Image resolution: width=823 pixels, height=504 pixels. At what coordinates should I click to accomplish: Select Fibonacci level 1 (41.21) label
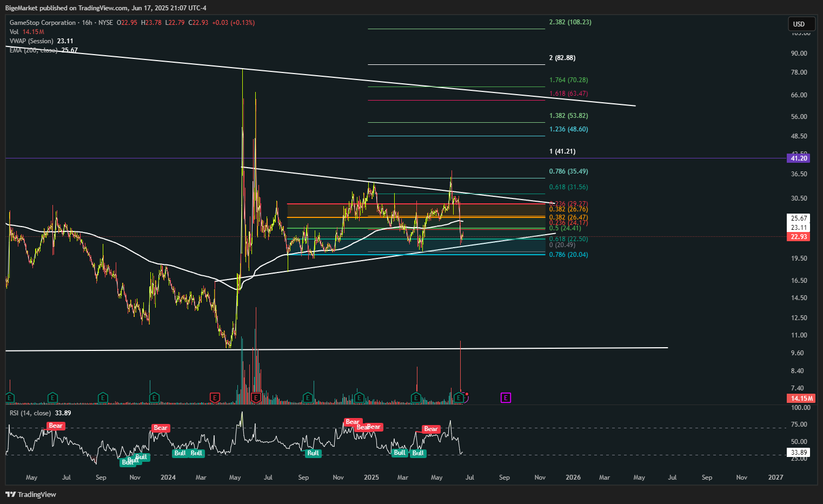coord(562,151)
